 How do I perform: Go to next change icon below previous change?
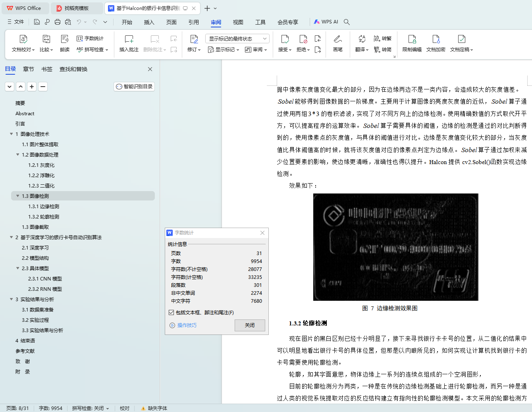point(318,50)
